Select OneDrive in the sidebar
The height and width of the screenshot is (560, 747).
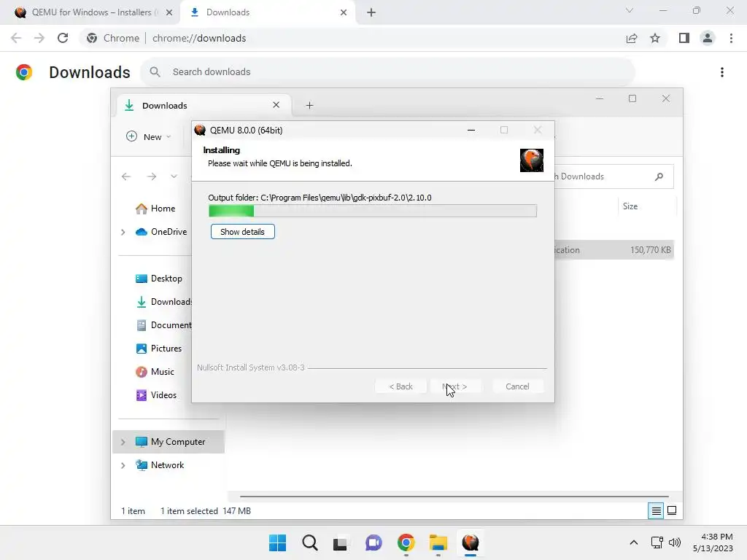click(x=161, y=232)
